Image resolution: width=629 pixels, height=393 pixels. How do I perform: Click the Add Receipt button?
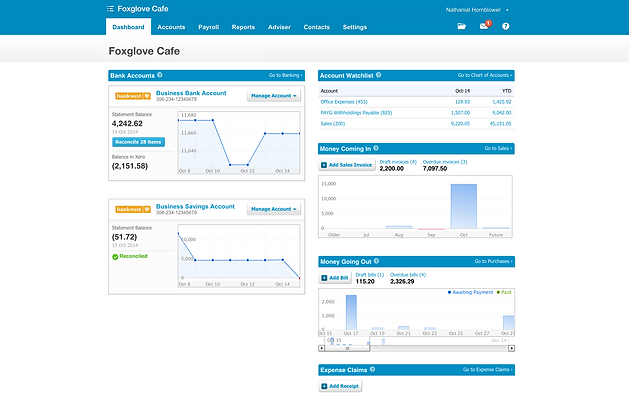tap(341, 386)
